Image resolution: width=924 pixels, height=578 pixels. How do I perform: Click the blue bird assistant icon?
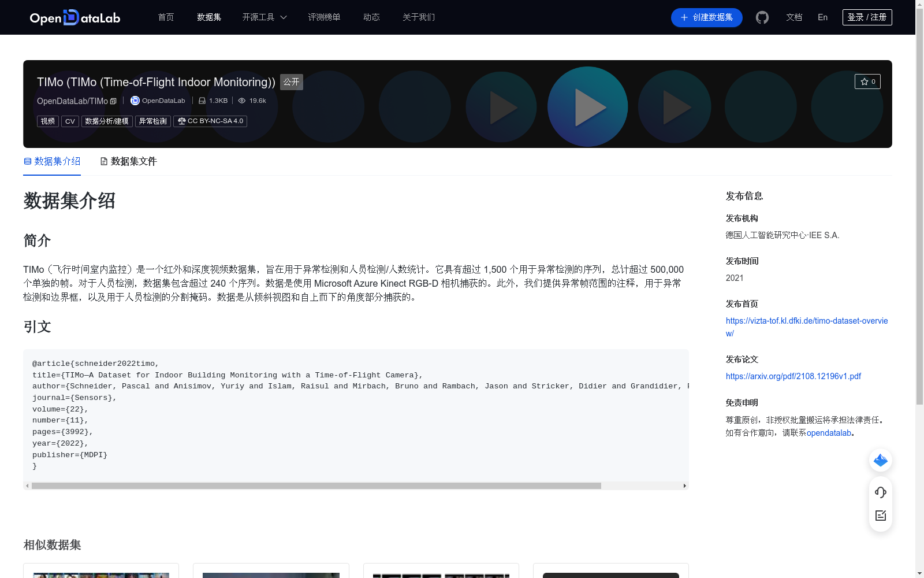pos(881,460)
